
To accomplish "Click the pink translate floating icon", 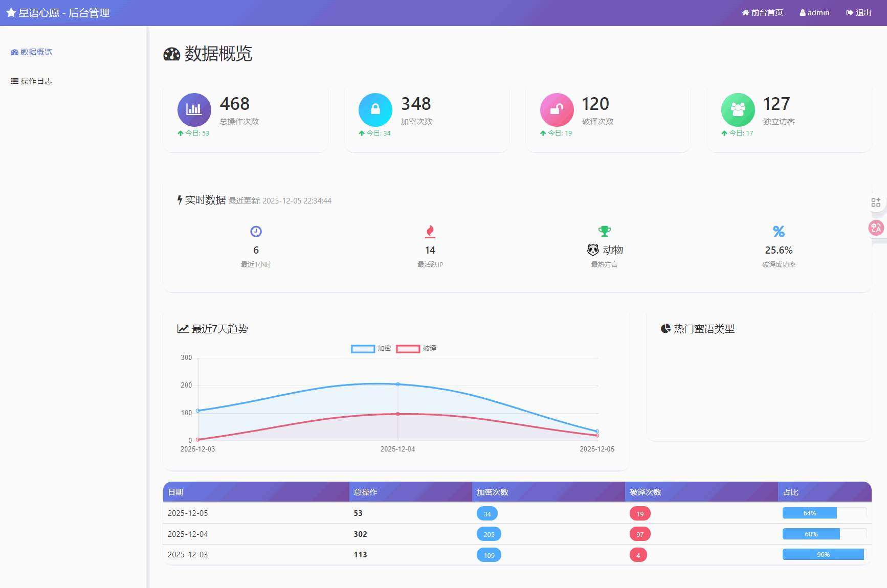I will (876, 228).
